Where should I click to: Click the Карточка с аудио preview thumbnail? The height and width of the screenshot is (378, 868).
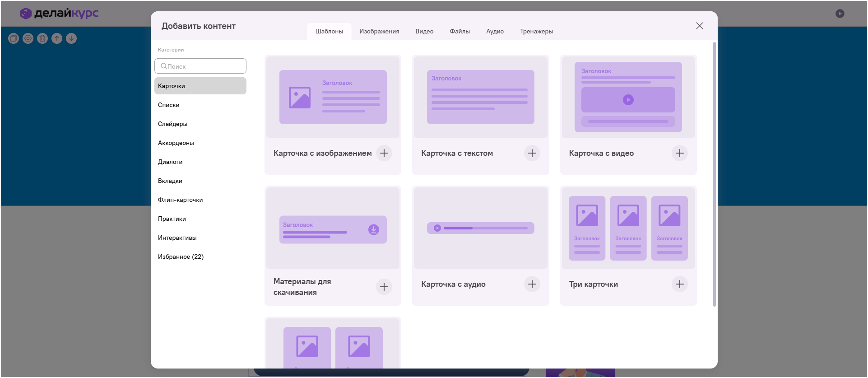pos(481,228)
